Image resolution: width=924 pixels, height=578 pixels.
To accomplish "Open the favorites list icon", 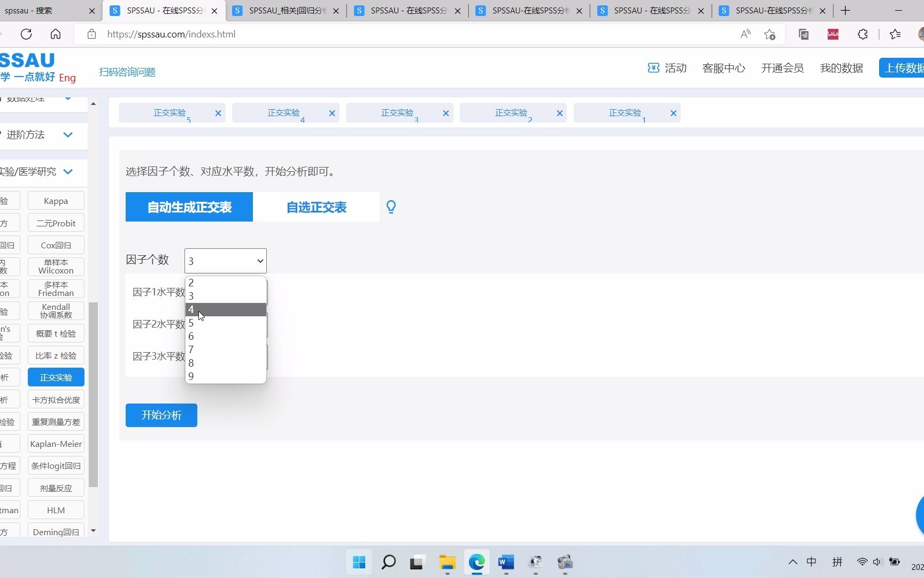I will (x=895, y=34).
